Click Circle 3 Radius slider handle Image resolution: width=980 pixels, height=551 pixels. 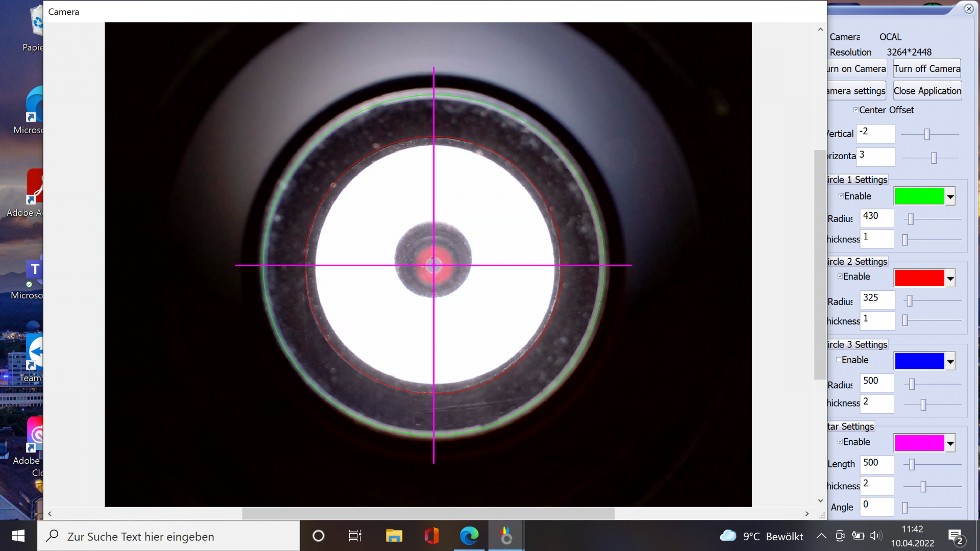pyautogui.click(x=912, y=384)
